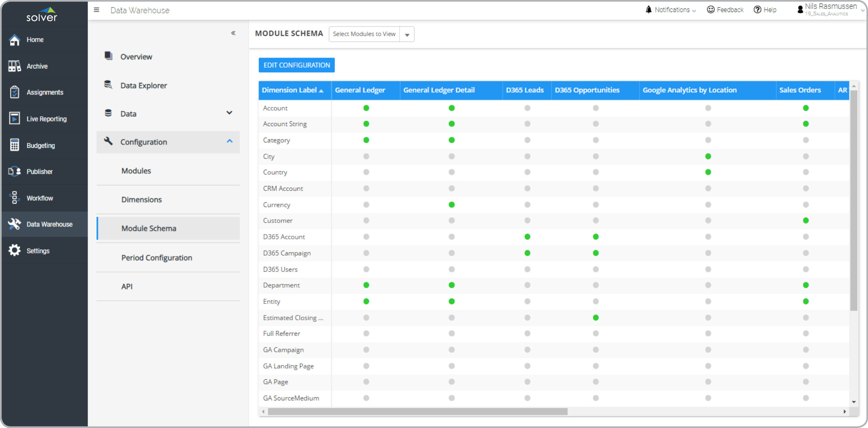Click the Notifications bell icon
This screenshot has width=868, height=428.
(648, 10)
